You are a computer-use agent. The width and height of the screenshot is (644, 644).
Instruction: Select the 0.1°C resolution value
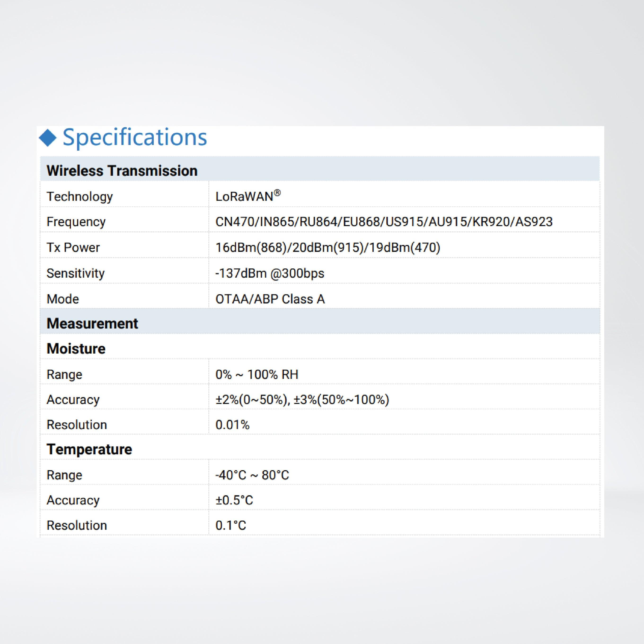231,526
